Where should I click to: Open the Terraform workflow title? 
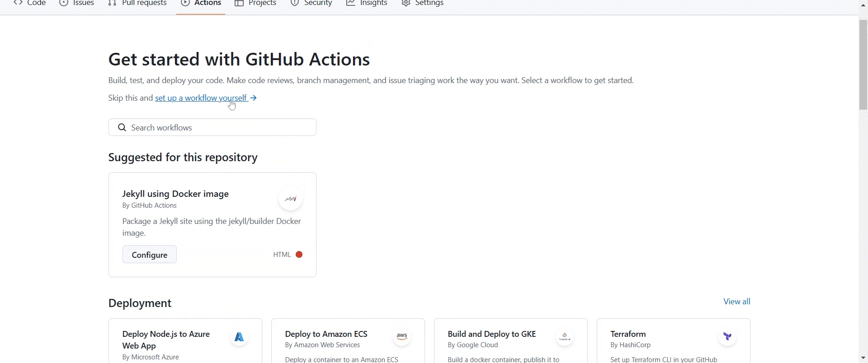coord(628,334)
